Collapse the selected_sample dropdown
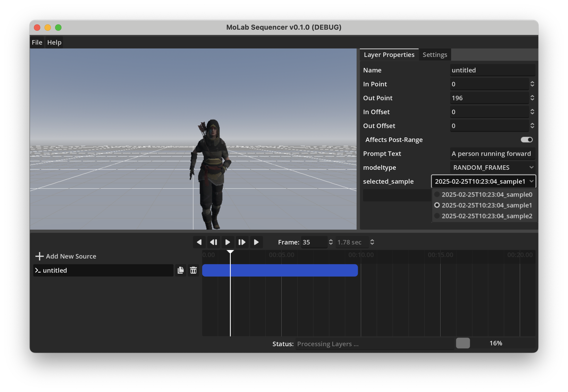The image size is (568, 392). coord(483,181)
